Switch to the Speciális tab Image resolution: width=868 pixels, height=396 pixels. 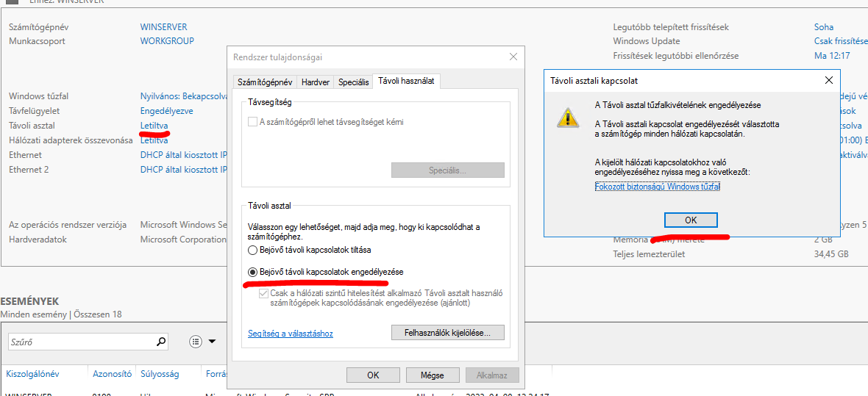point(353,82)
